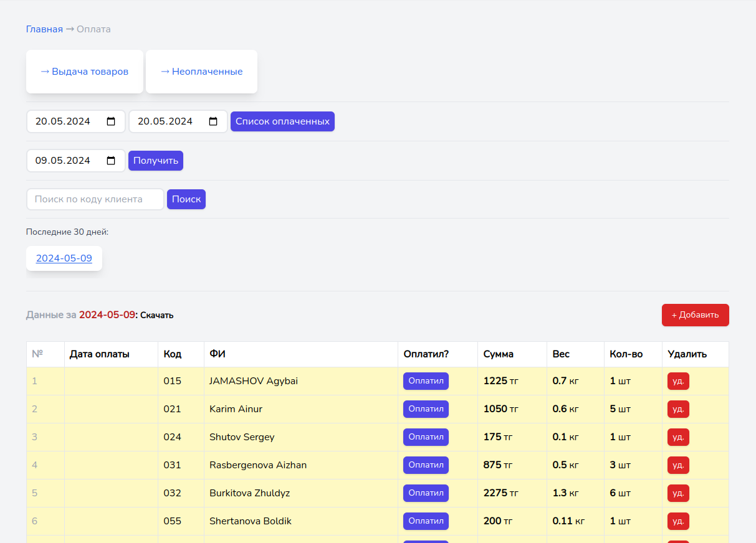Download data via Скачать link
Screen dimensions: 756x543
pos(156,315)
